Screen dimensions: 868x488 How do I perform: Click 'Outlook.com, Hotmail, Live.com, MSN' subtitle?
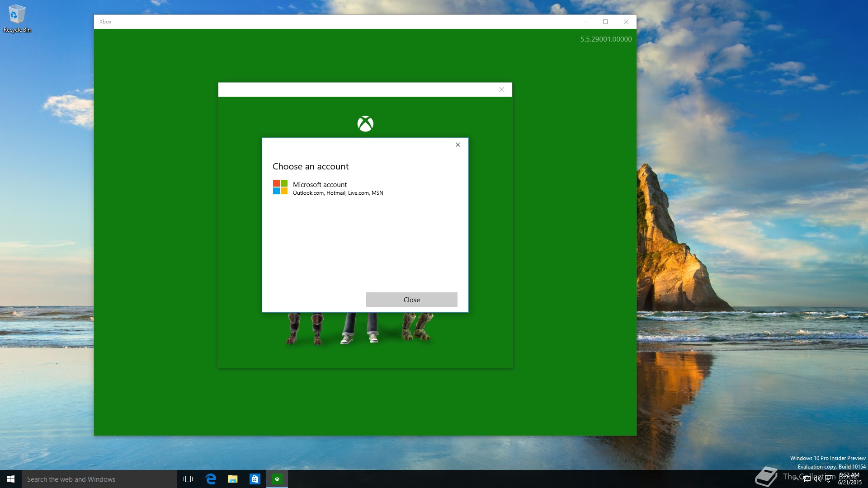[x=338, y=193]
